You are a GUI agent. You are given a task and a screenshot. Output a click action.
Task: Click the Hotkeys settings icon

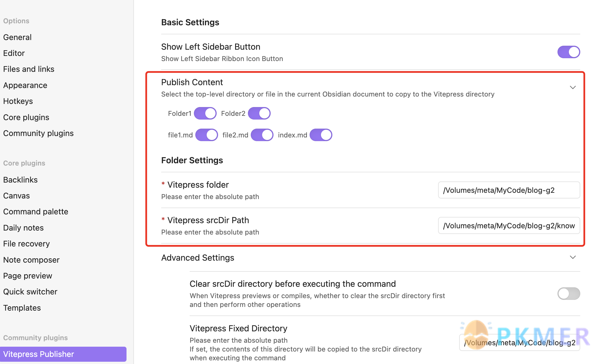click(x=18, y=101)
